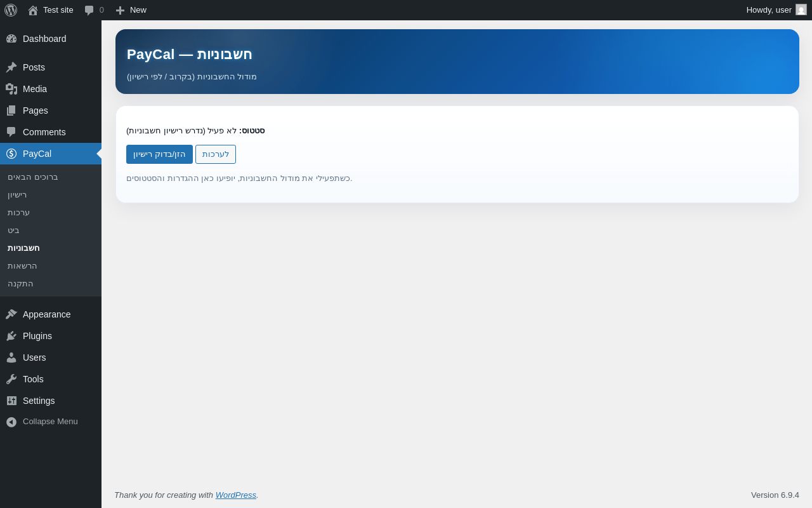Select the הרשאות submenu item
Screen dimensions: 812x508
coord(22,266)
